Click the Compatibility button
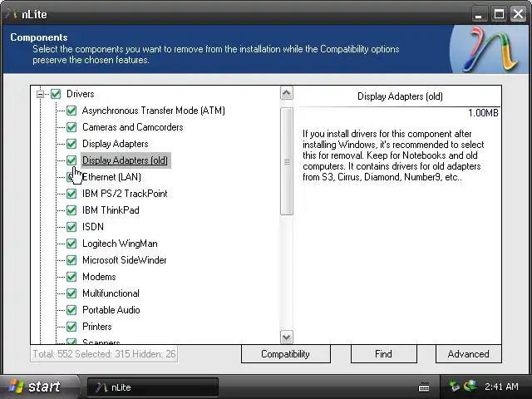 [286, 354]
